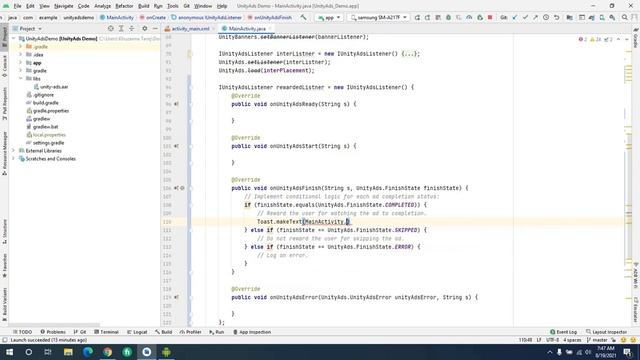This screenshot has width=640, height=360.
Task: Collapse UnityAdsDemo root project node
Action: [x=13, y=39]
